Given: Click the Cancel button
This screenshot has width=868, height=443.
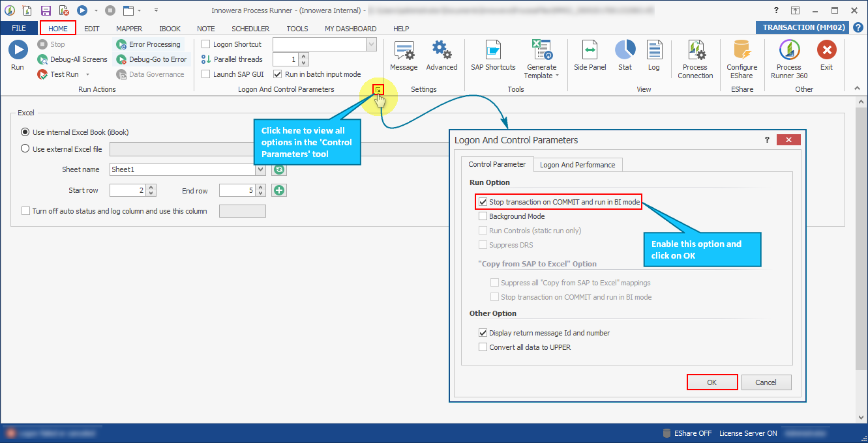Looking at the screenshot, I should (x=766, y=382).
